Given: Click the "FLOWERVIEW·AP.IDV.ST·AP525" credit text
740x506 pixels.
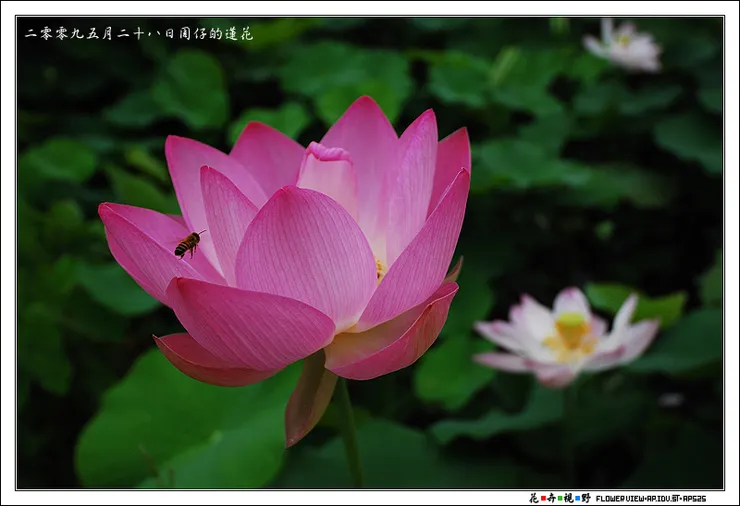Looking at the screenshot, I should (651, 498).
